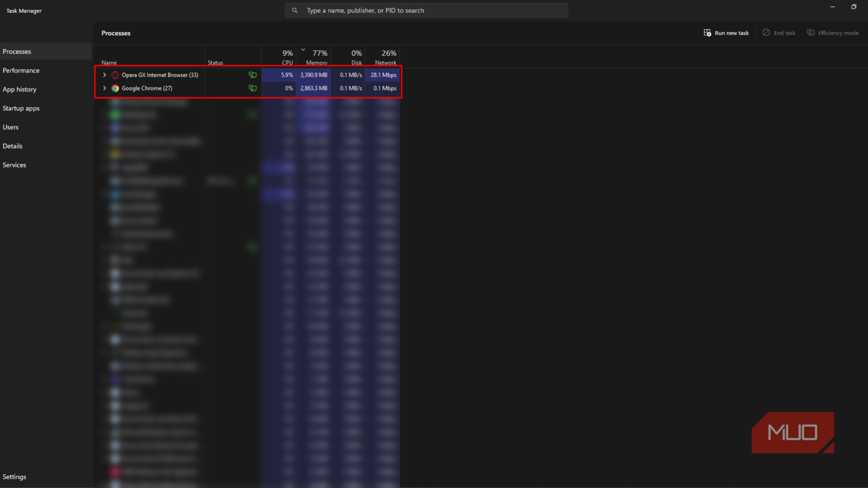This screenshot has width=868, height=488.
Task: End the selected task
Action: click(779, 33)
